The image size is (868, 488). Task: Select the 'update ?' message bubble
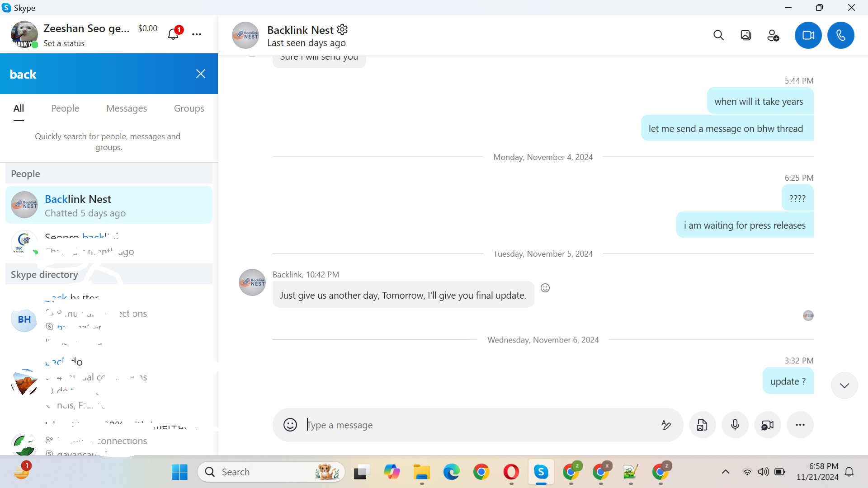point(788,381)
